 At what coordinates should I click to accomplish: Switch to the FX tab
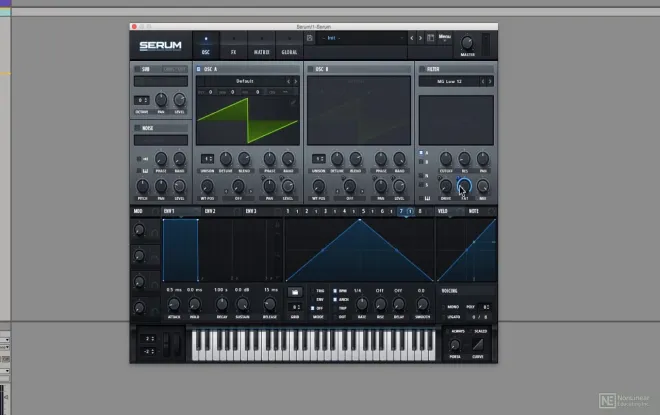(x=234, y=45)
